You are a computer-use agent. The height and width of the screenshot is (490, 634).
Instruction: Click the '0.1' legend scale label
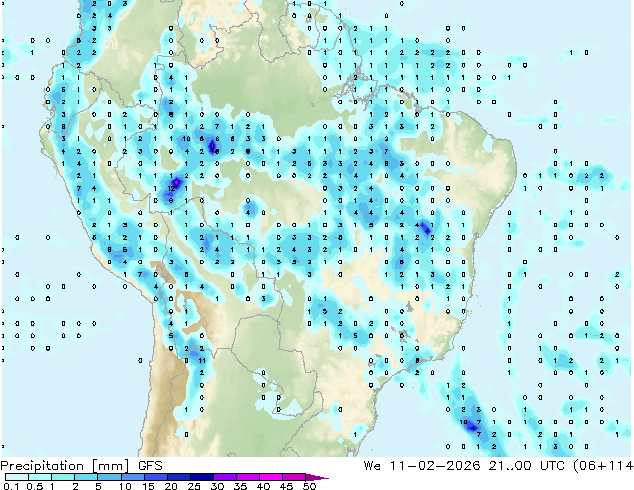tap(10, 486)
